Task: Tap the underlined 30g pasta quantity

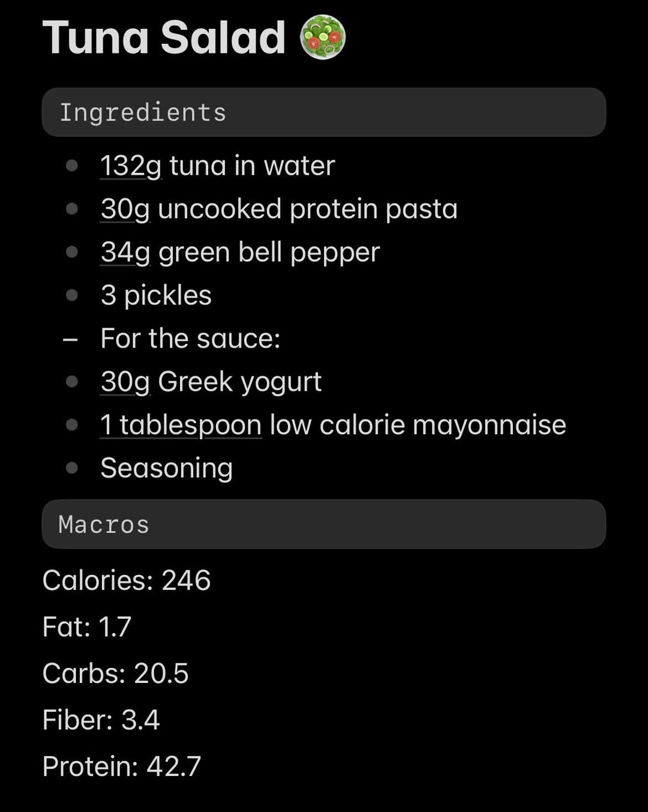Action: [125, 209]
